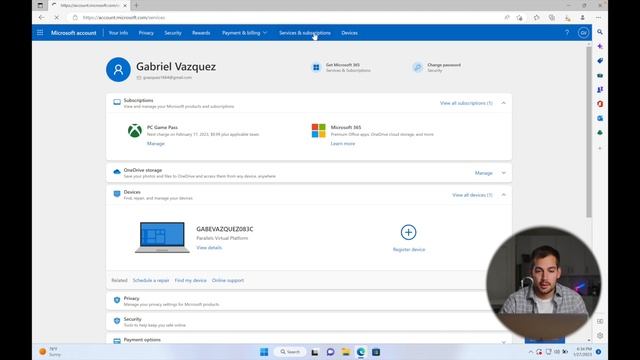Image resolution: width=640 pixels, height=360 pixels.
Task: Open the Discover sparkle icon in Edge sidebar
Action: click(600, 47)
